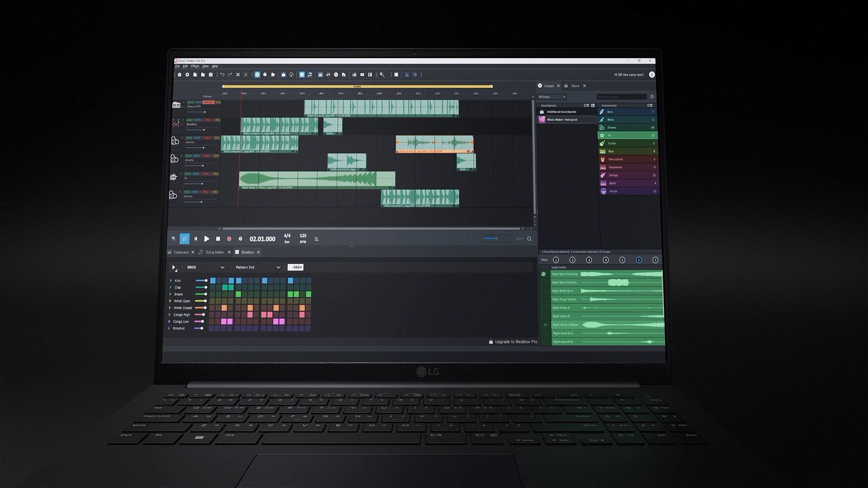The width and height of the screenshot is (868, 488).
Task: Open the piano keyboard toolbar icon
Action: (x=321, y=75)
